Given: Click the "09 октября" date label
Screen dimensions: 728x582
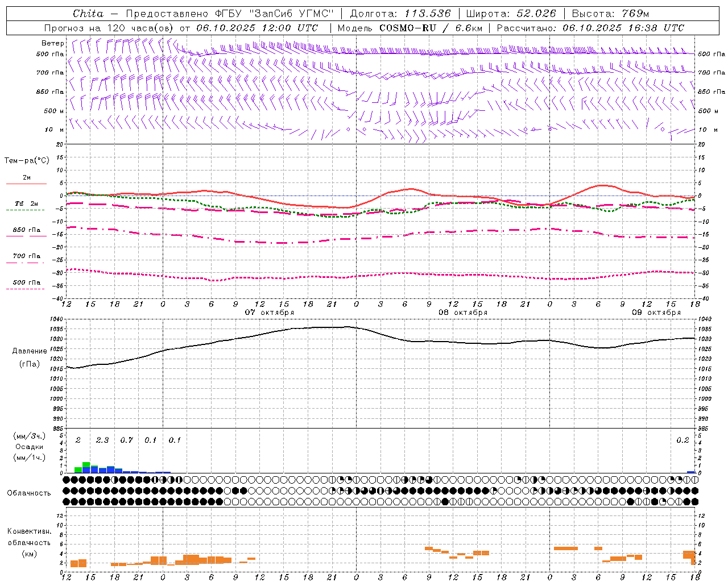Looking at the screenshot, I should click(656, 313).
